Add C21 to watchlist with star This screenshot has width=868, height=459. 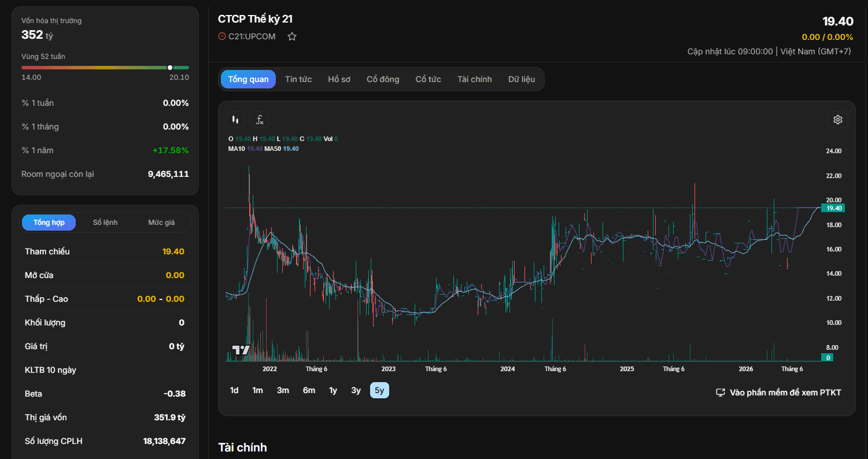[292, 36]
